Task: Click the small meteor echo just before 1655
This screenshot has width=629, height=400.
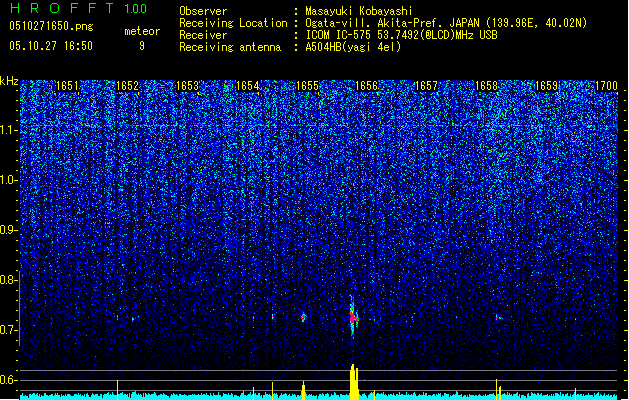Action: [x=303, y=317]
